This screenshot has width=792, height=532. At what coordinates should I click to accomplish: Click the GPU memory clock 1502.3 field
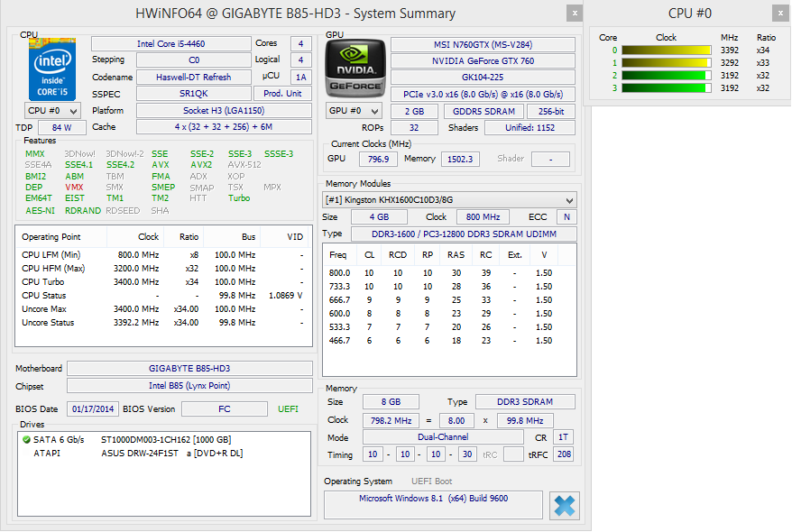tap(460, 159)
